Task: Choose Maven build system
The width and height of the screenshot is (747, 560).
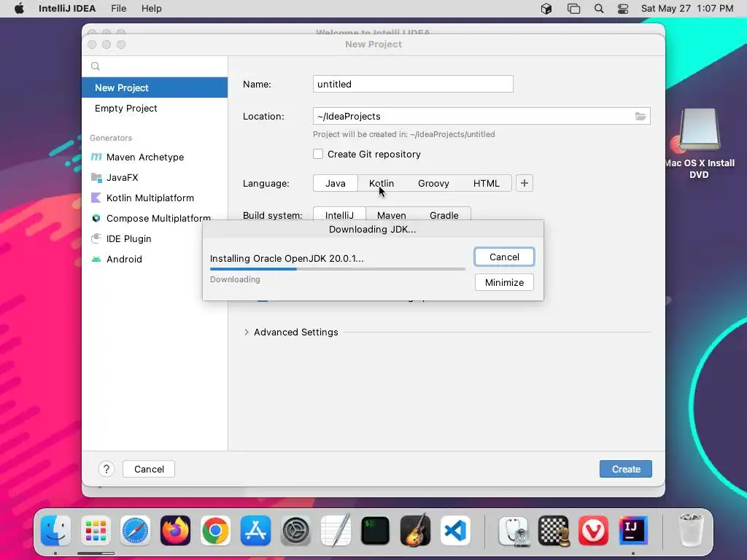Action: pyautogui.click(x=392, y=215)
